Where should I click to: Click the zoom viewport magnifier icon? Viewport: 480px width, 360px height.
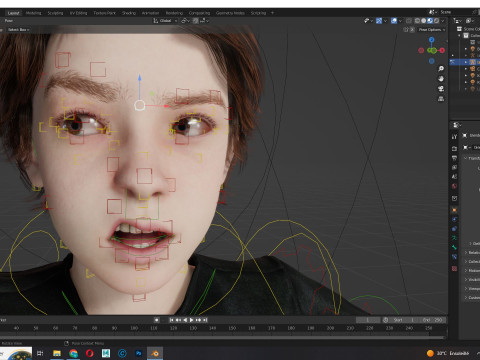[441, 69]
